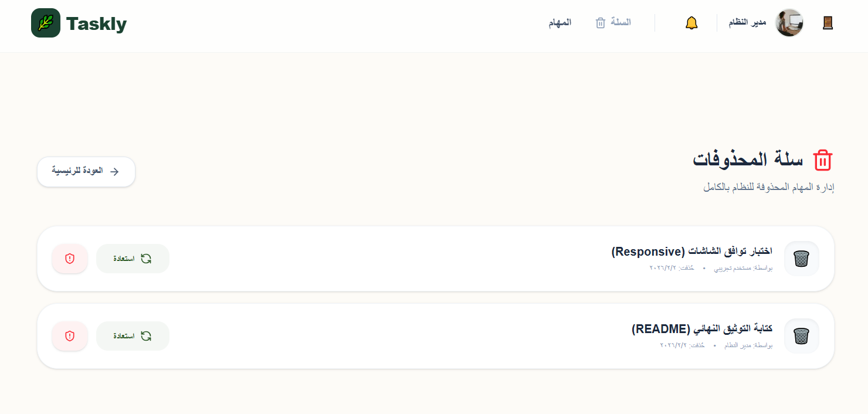Permanently delete the Responsive task via red icon
The width and height of the screenshot is (868, 414).
70,259
